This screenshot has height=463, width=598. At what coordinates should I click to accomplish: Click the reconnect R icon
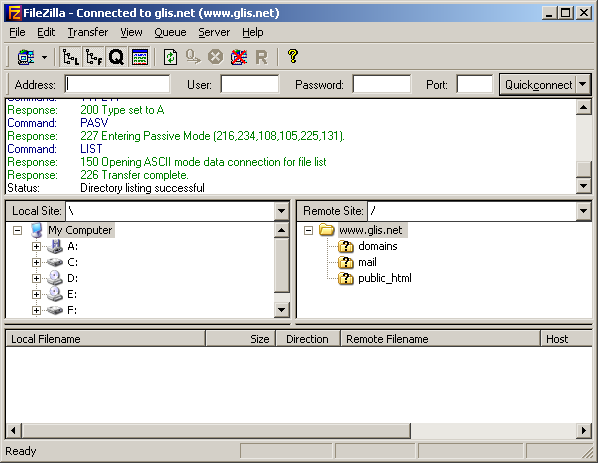[x=262, y=58]
